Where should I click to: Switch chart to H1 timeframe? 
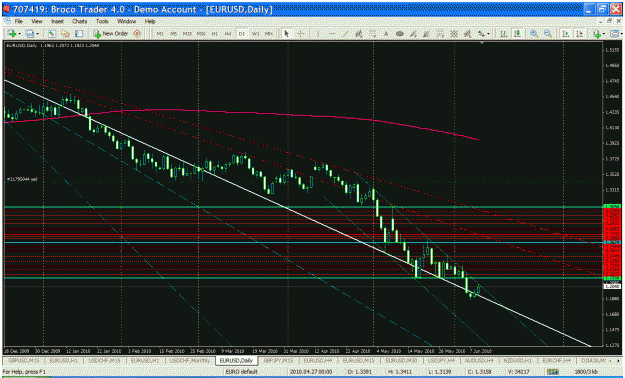[x=215, y=34]
